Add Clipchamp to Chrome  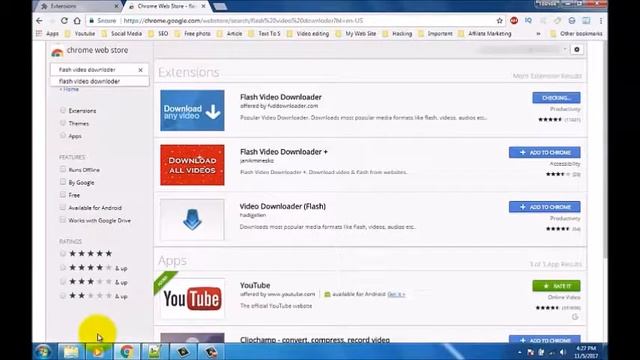coord(544,340)
